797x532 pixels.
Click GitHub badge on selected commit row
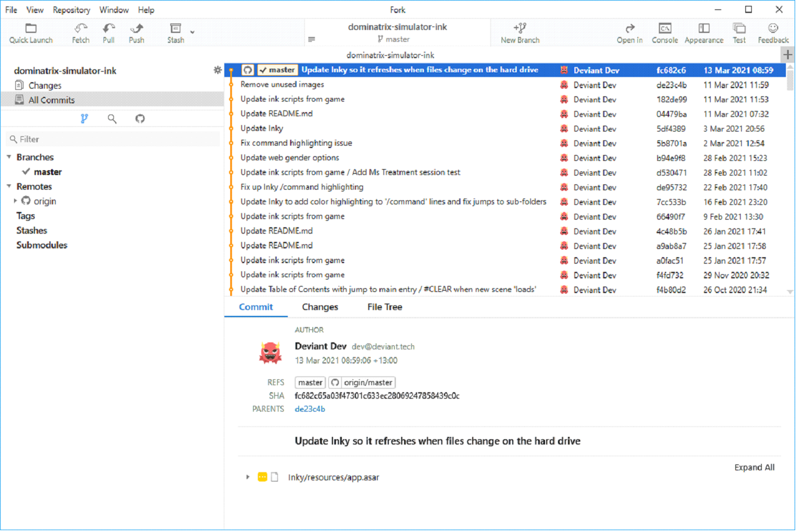tap(248, 70)
